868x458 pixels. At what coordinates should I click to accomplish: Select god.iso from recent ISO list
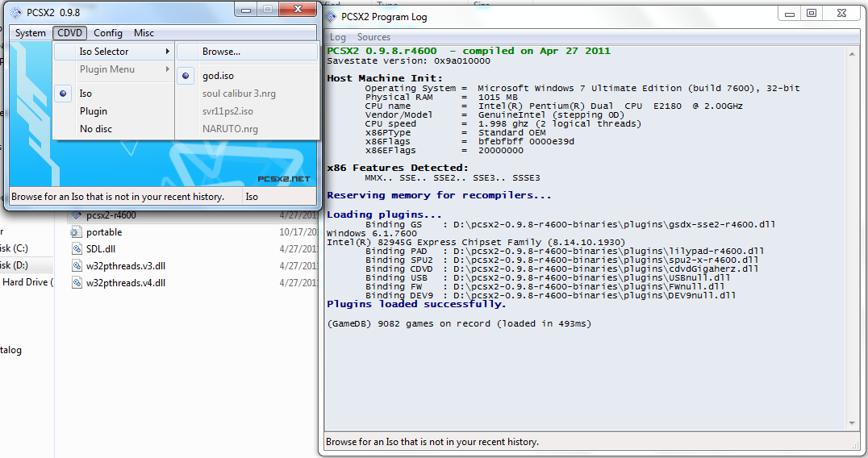pyautogui.click(x=248, y=76)
